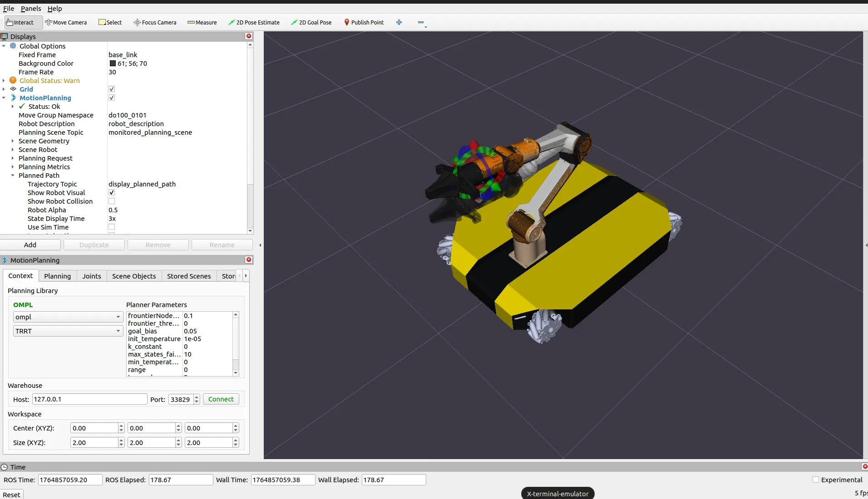
Task: Select the Interact tool
Action: (x=20, y=22)
